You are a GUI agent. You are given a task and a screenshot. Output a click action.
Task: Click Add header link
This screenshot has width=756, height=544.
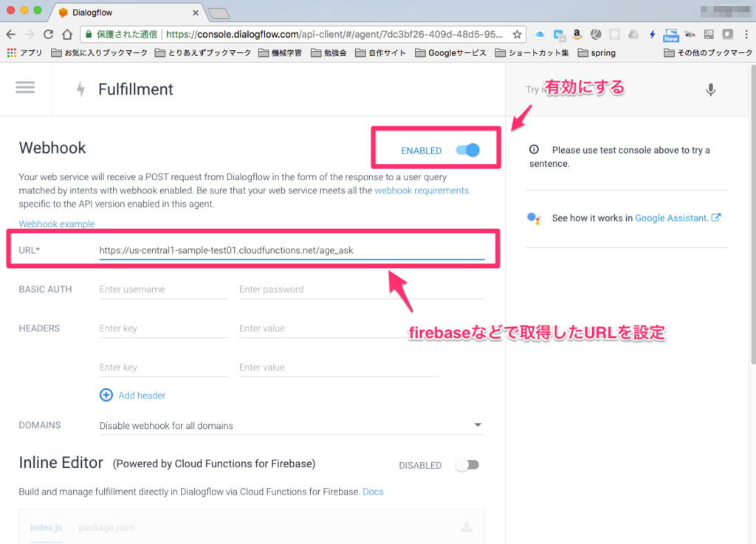coord(142,395)
